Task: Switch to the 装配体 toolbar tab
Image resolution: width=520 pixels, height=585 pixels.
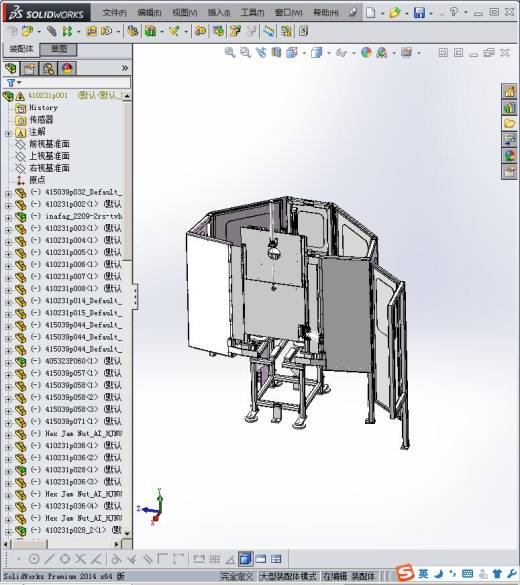Action: click(21, 49)
